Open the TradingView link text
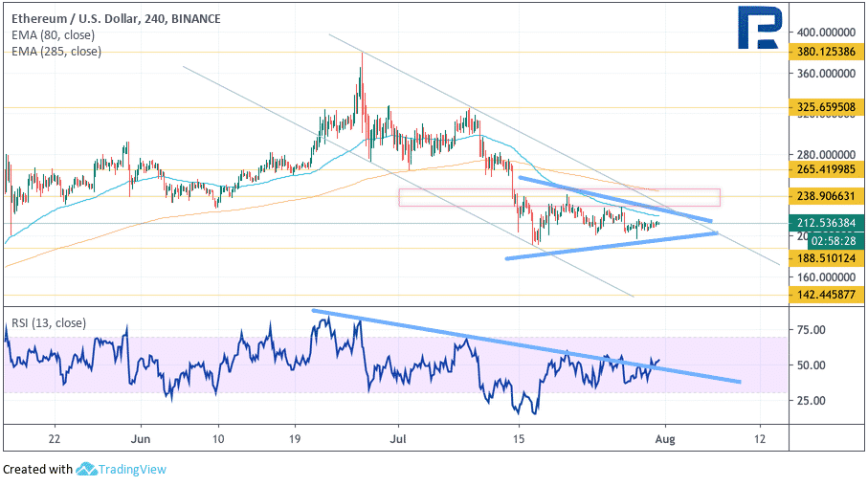This screenshot has width=868, height=486. (x=132, y=470)
